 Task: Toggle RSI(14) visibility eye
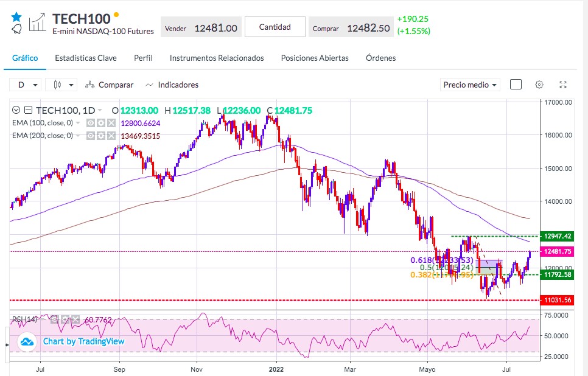tap(54, 319)
